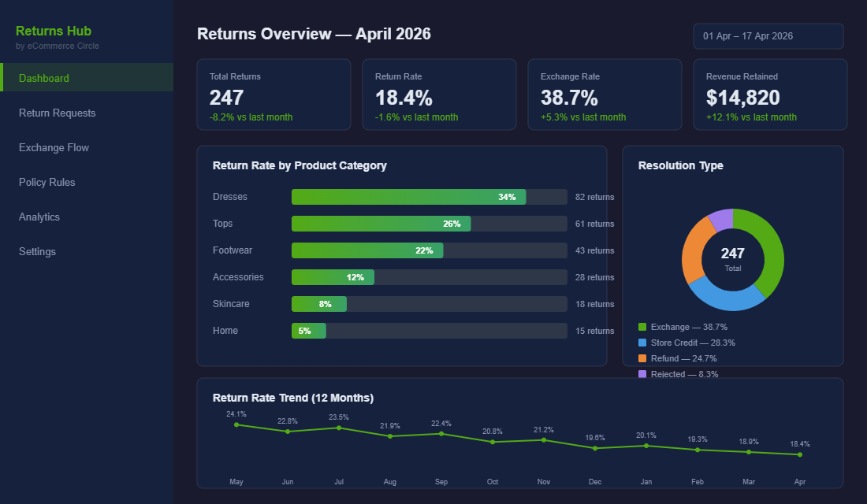The height and width of the screenshot is (504, 867).
Task: Click the donut chart center total
Action: (x=732, y=259)
